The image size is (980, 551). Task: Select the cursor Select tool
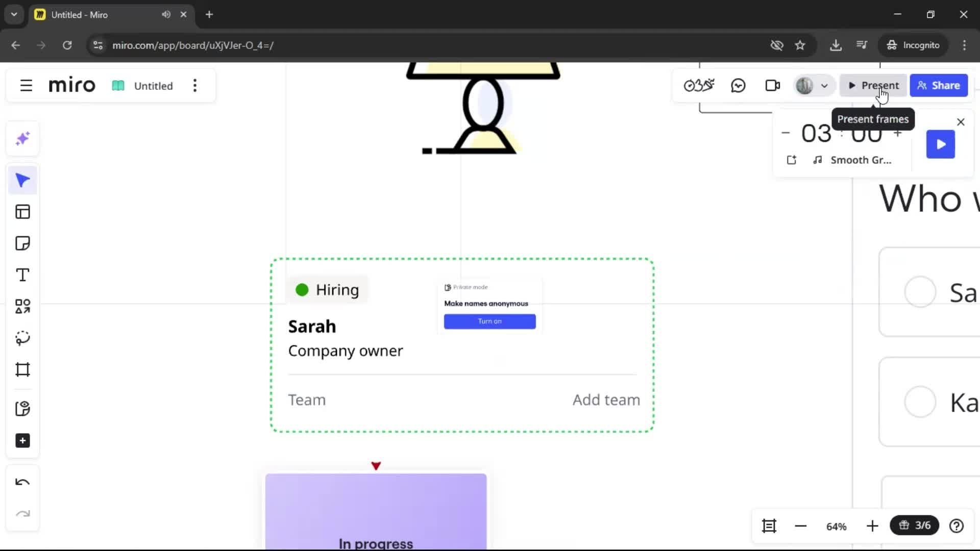22,180
